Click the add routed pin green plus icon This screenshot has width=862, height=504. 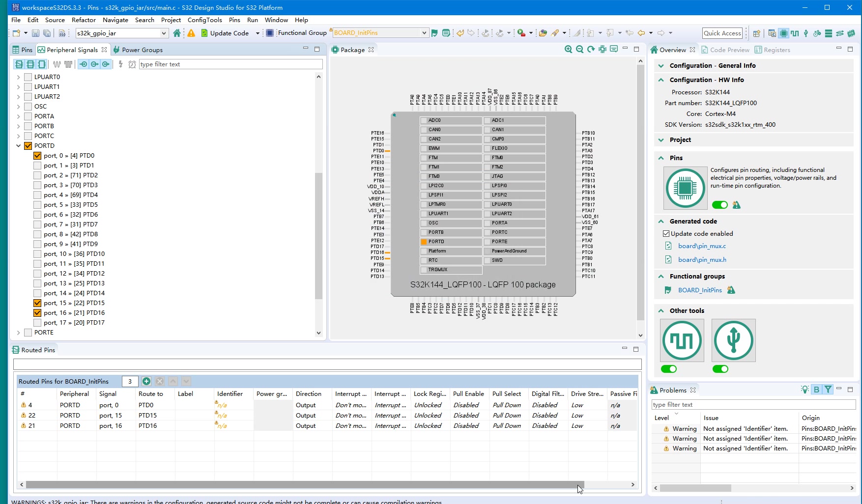tap(146, 381)
